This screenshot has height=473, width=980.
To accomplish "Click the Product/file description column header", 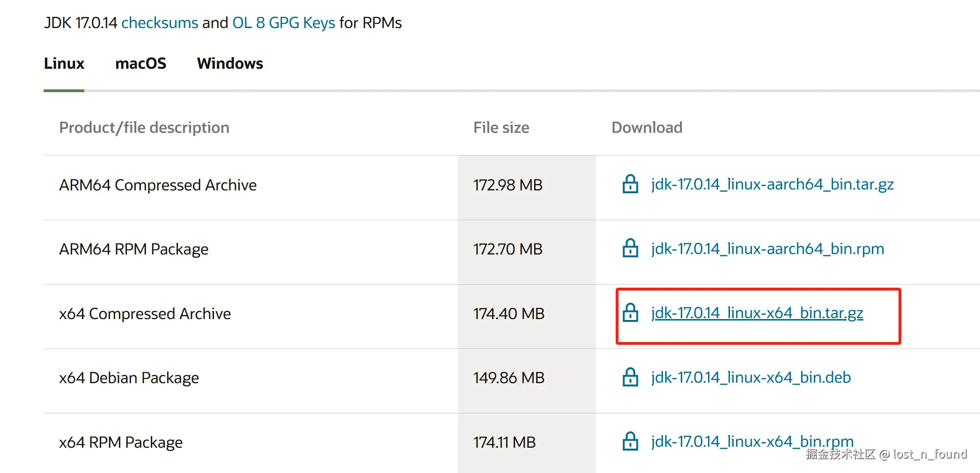I will (x=144, y=128).
